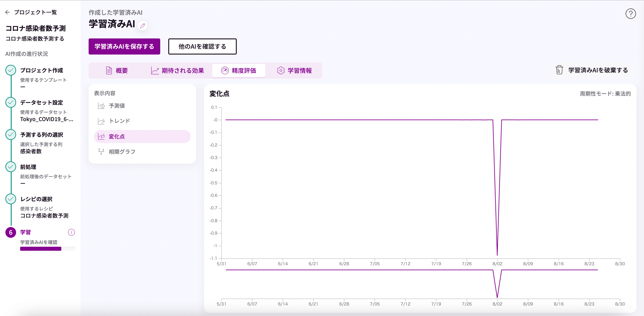This screenshot has width=644, height=316.
Task: Switch to the 期待される効果 tab
Action: 178,71
